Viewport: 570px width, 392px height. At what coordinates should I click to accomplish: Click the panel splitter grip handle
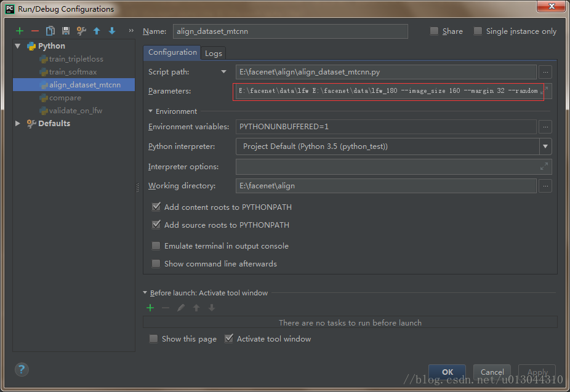click(x=137, y=188)
